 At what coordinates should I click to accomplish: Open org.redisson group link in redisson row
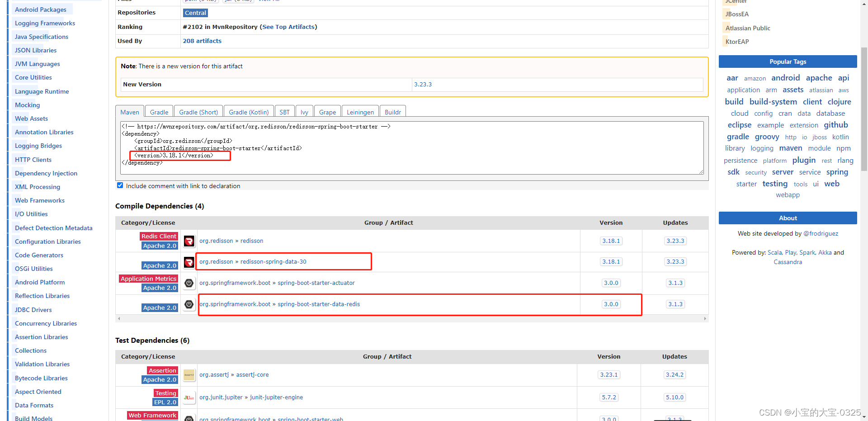click(x=216, y=241)
